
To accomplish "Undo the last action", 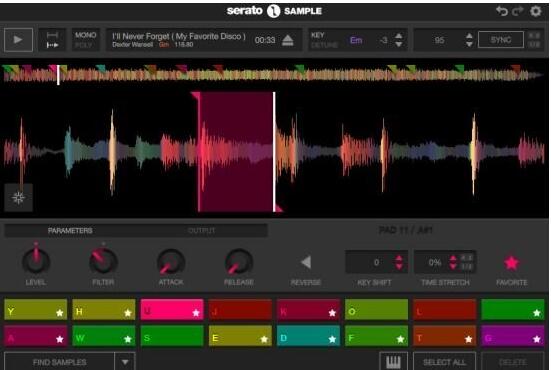I will (x=502, y=11).
